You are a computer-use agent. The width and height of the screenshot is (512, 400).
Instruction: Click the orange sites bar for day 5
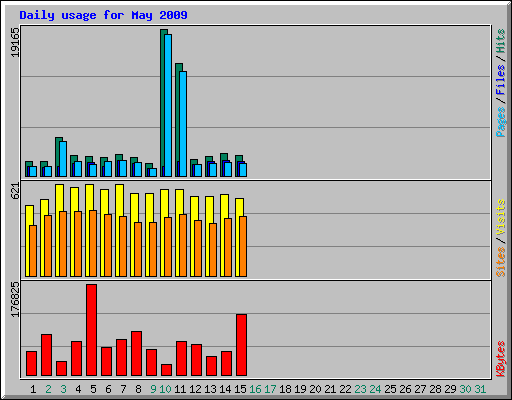click(93, 243)
